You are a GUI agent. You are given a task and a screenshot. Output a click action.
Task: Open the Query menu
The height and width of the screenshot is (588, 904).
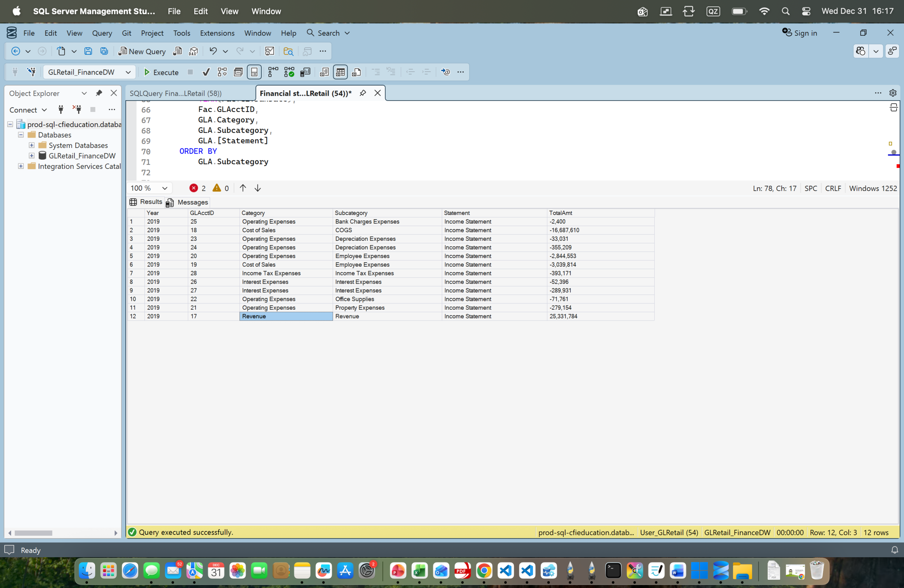point(102,33)
